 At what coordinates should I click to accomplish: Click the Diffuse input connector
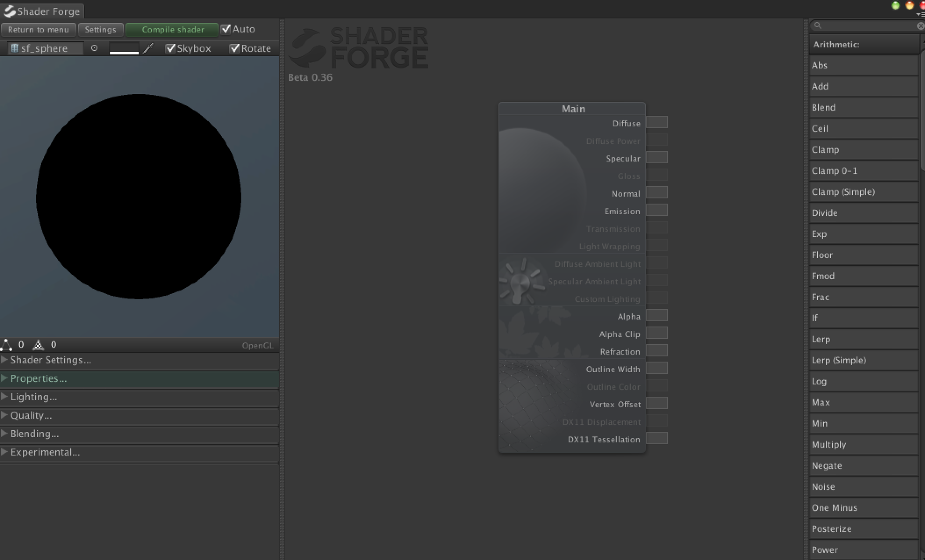(x=657, y=122)
